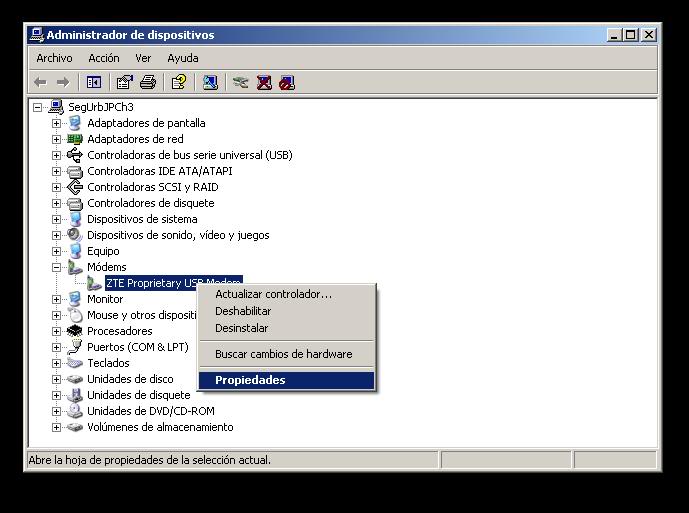Click the Controladoras IDE ATA/ATAPI icon
The image size is (689, 513).
[x=75, y=171]
